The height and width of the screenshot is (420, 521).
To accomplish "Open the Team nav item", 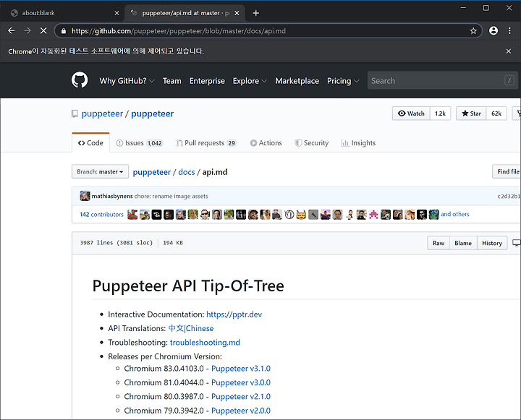I will (171, 81).
